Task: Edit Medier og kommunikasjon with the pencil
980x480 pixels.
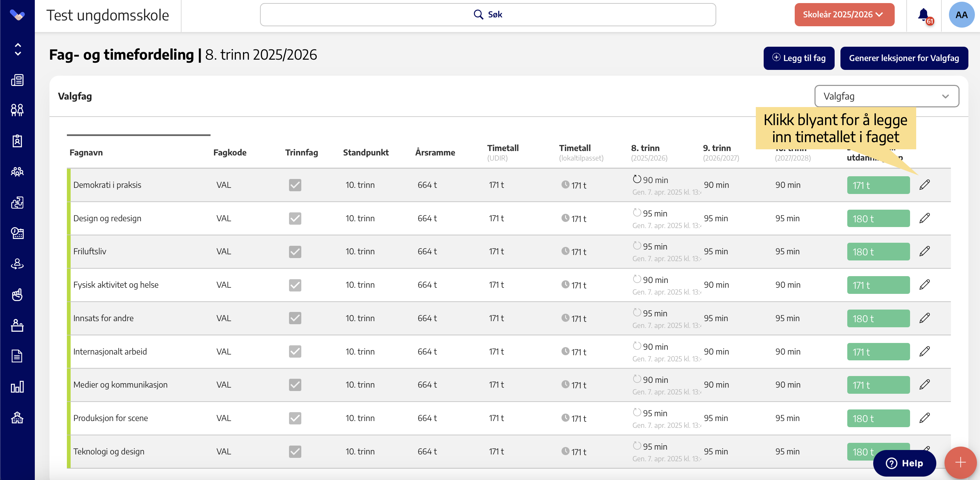Action: [x=924, y=385]
